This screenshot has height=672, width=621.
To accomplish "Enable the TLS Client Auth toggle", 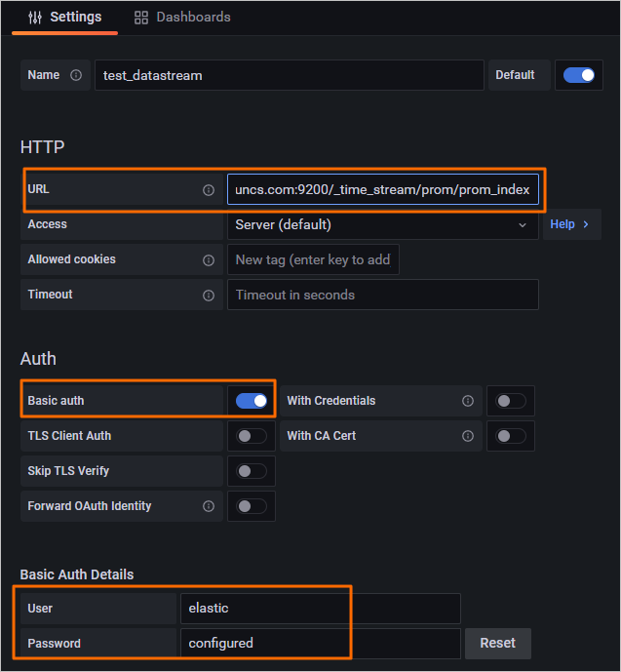I will (x=252, y=436).
